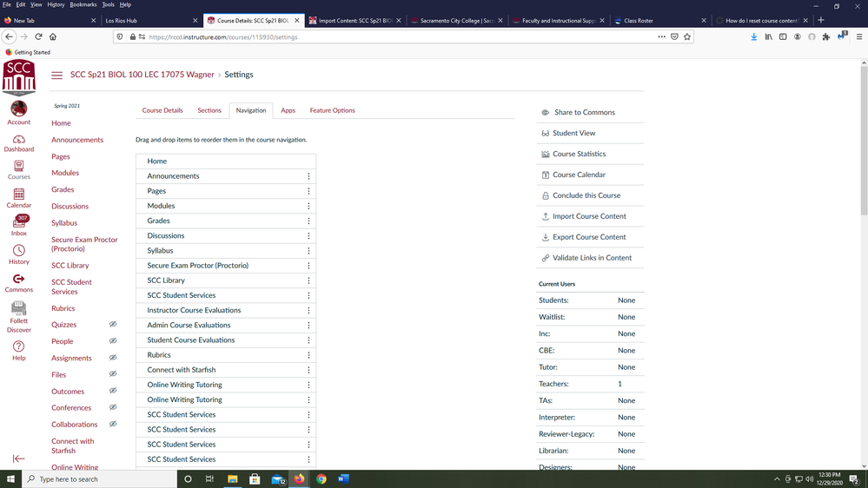Switch to the Course Details tab

click(162, 110)
